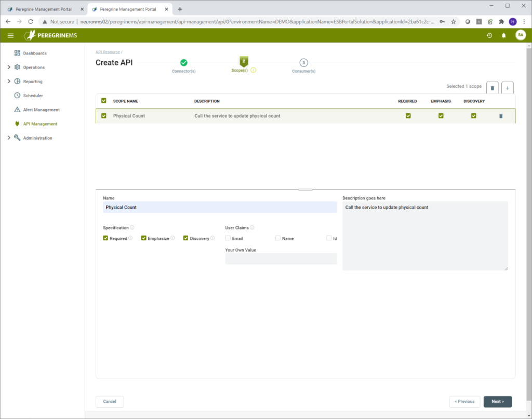Click the info icon beside Emphasize
Image resolution: width=532 pixels, height=419 pixels.
click(172, 238)
